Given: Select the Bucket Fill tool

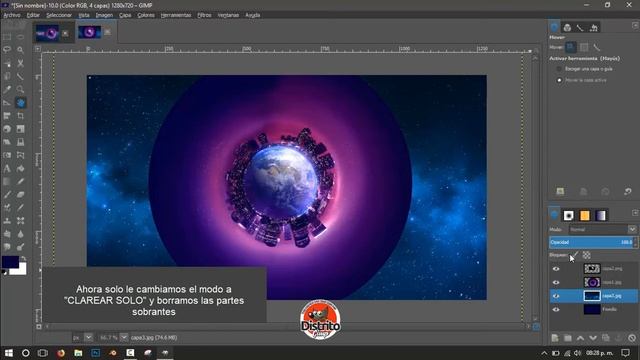Looking at the screenshot, I should [x=20, y=169].
